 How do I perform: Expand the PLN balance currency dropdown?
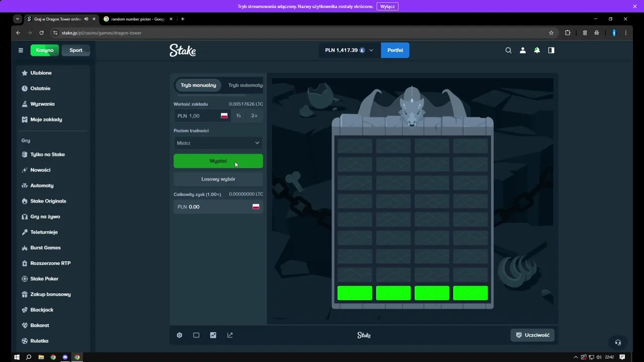(x=349, y=50)
